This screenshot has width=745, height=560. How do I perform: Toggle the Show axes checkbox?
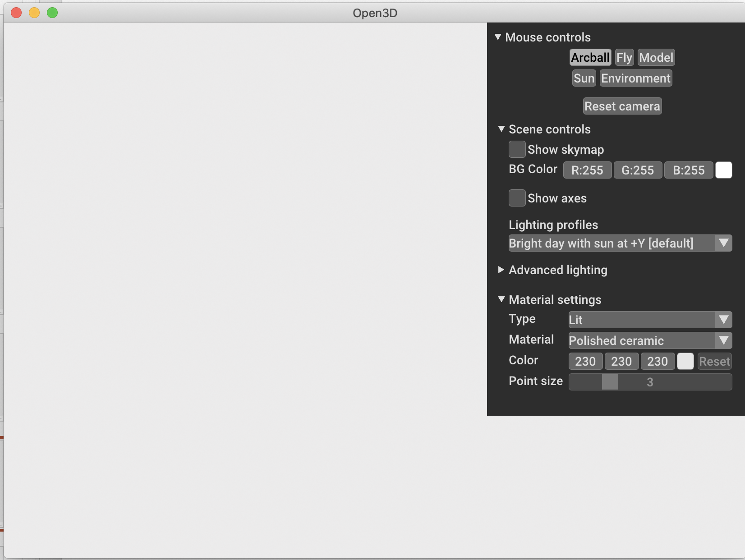[x=517, y=198]
